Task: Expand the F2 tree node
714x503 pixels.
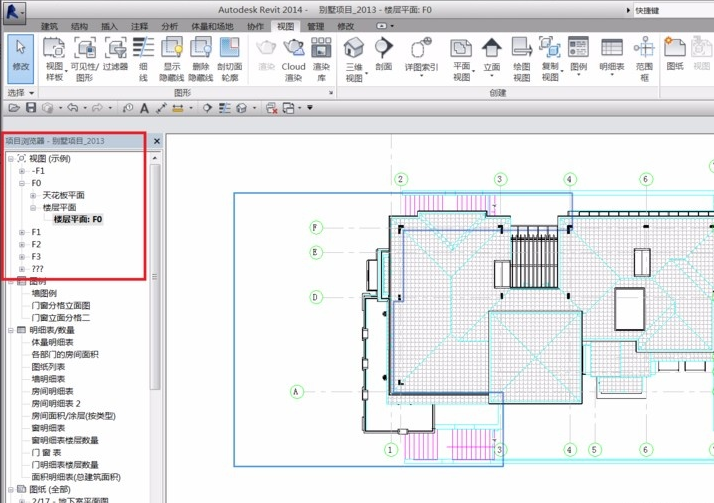Action: tap(22, 244)
